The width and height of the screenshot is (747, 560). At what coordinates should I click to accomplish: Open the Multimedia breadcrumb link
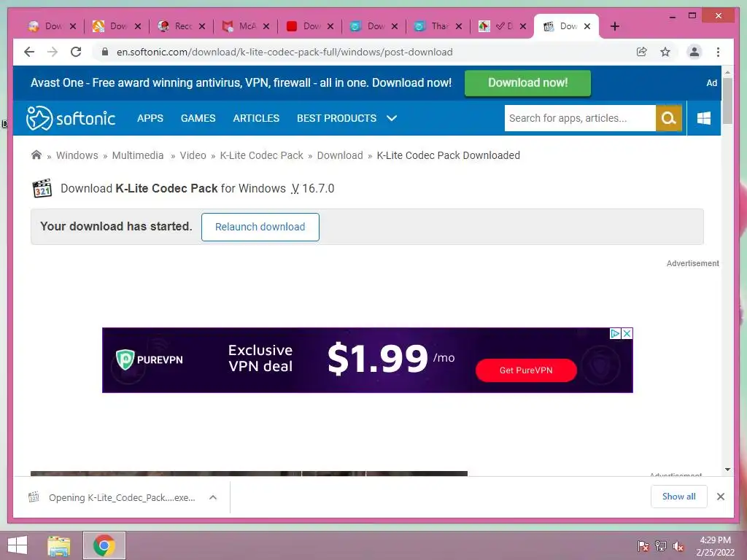click(138, 155)
